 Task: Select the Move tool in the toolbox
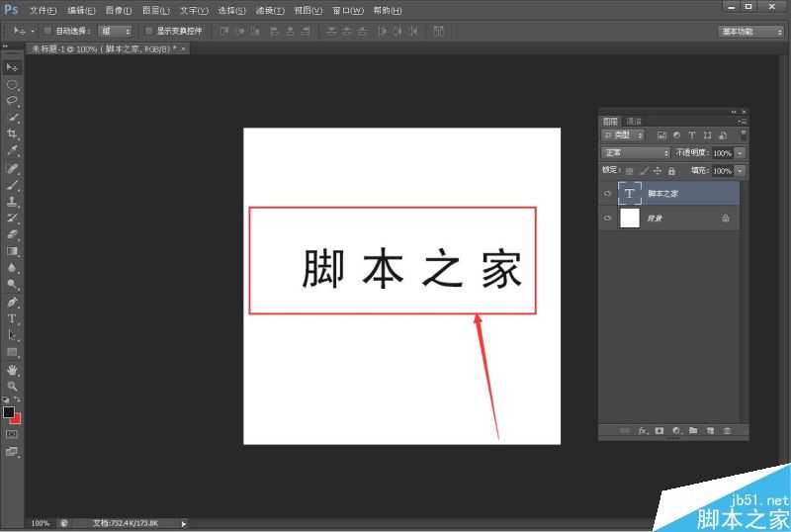[x=12, y=67]
